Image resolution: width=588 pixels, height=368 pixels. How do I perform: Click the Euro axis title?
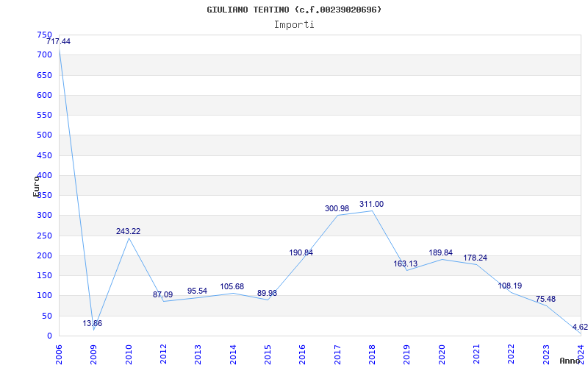tap(36, 185)
